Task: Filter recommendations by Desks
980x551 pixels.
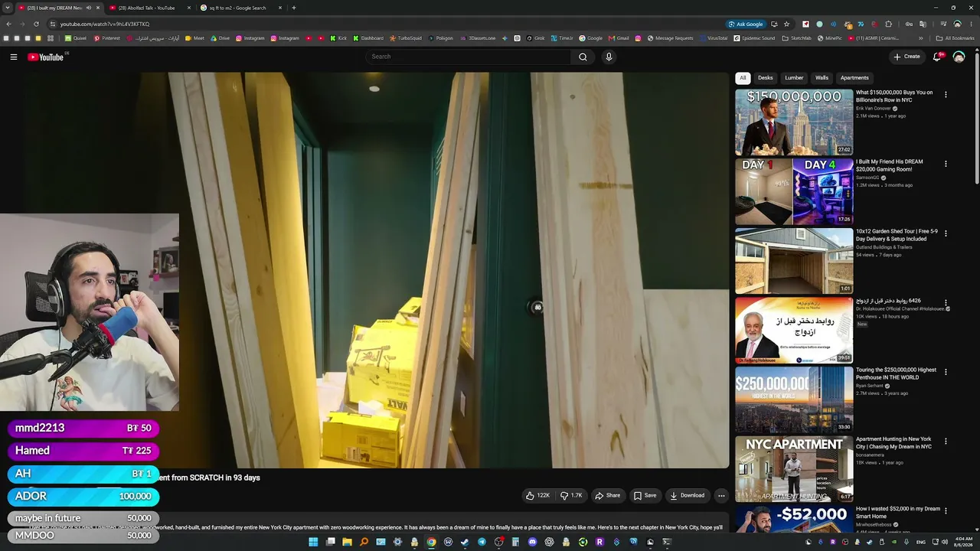Action: (766, 78)
